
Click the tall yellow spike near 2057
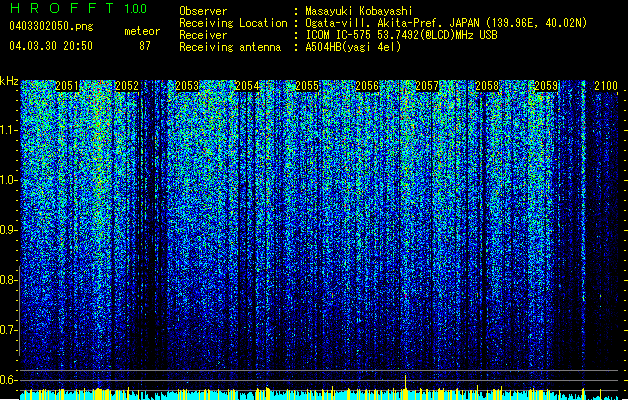pos(406,387)
